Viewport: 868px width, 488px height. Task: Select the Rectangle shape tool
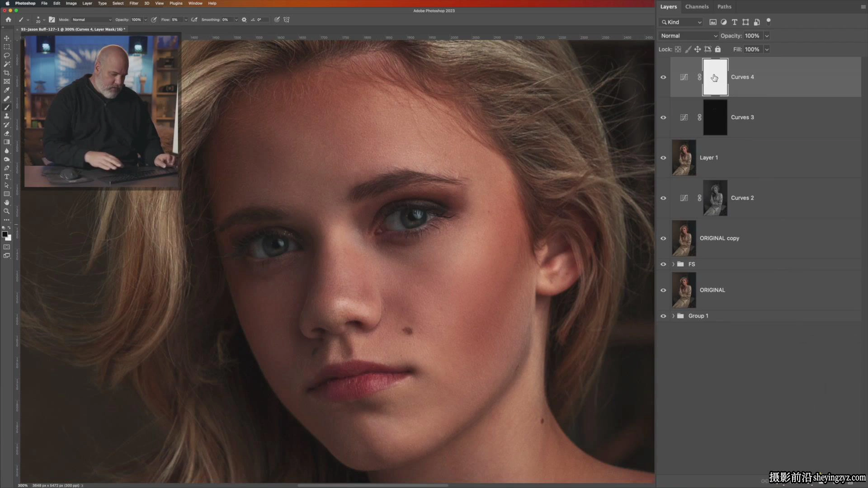7,194
